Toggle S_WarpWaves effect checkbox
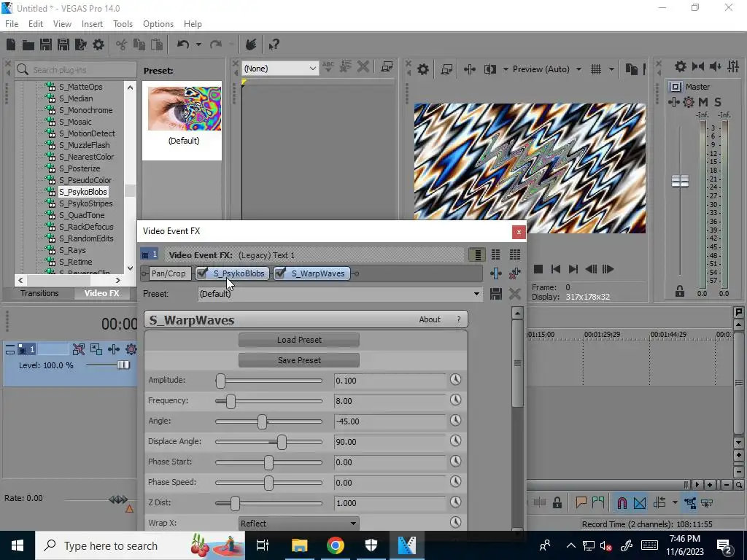747x560 pixels. click(x=281, y=273)
